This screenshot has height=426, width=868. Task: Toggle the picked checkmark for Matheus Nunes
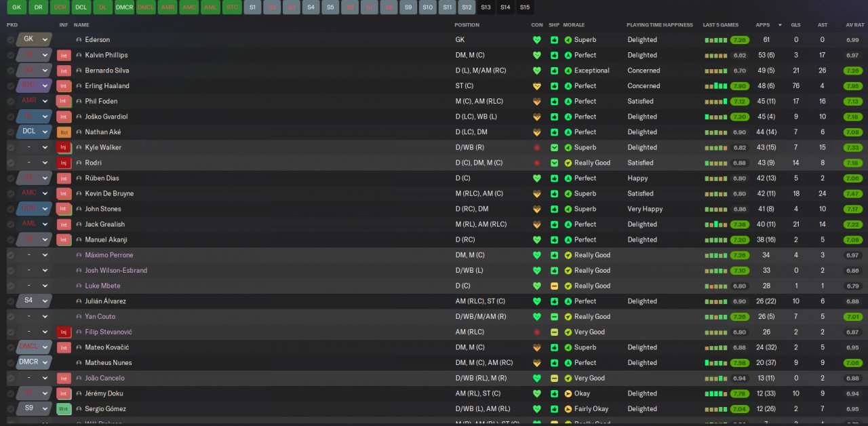10,363
